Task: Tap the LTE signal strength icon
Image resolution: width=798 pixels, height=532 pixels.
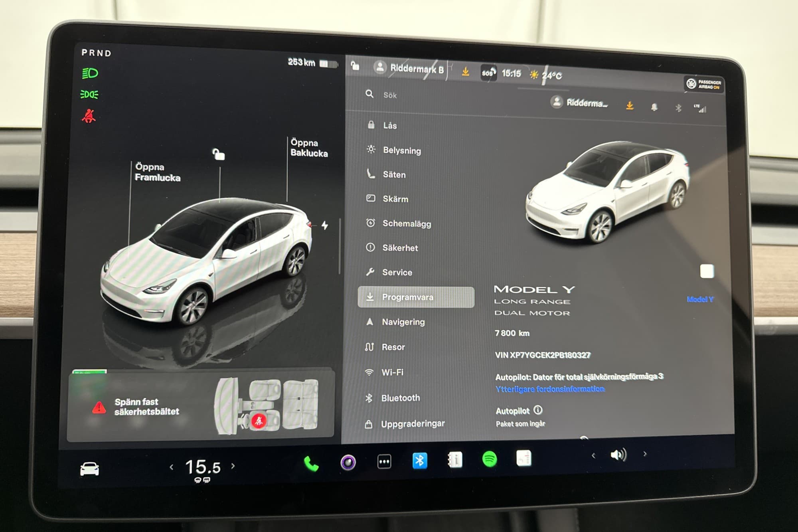Action: 700,109
